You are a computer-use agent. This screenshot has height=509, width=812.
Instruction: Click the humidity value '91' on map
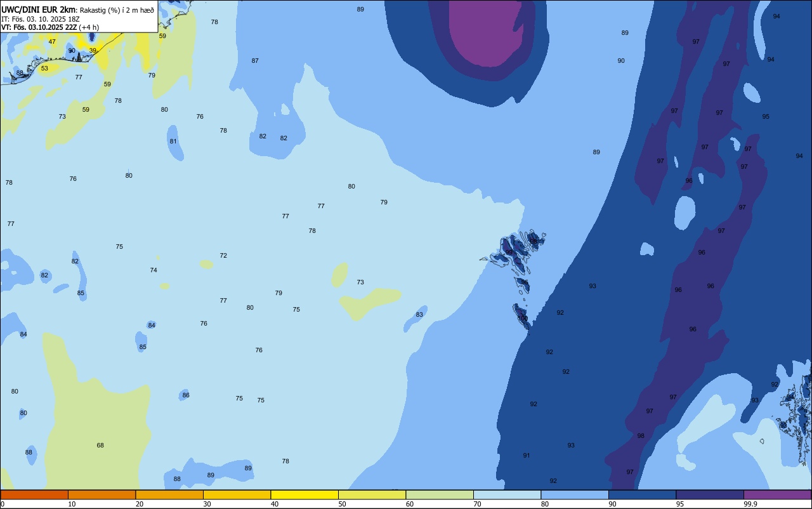tap(527, 456)
